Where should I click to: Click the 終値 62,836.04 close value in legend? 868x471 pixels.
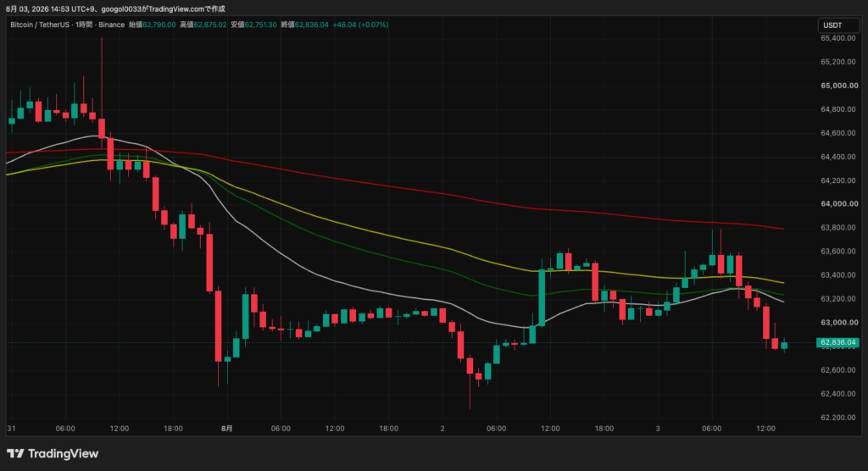click(x=304, y=25)
